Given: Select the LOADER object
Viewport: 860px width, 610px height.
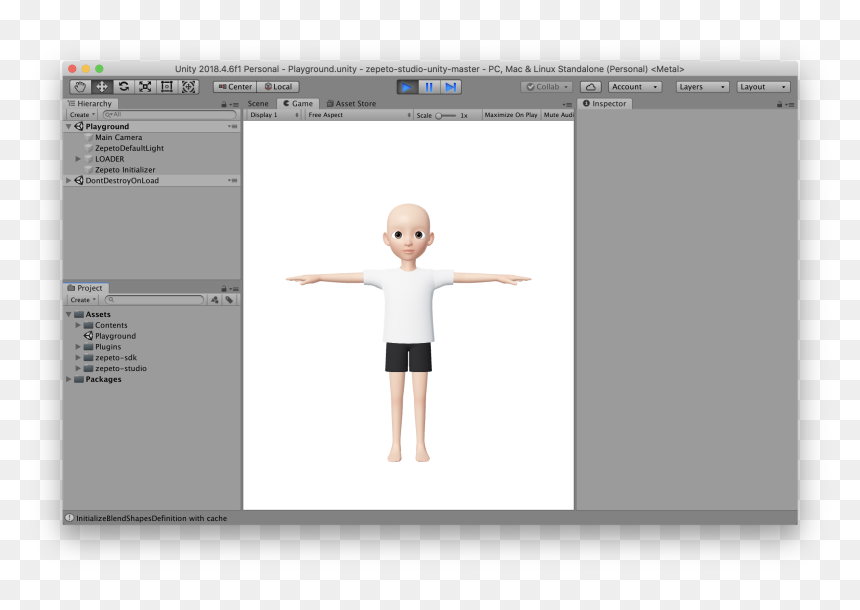Looking at the screenshot, I should point(110,159).
